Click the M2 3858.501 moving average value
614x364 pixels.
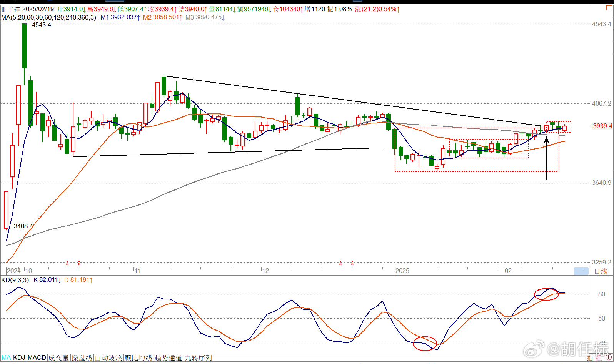(x=163, y=17)
